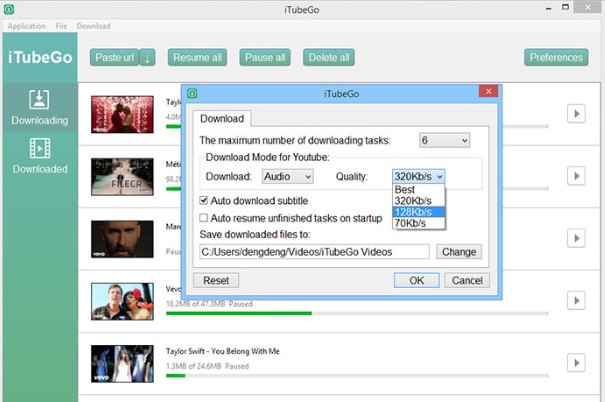
Task: Open the Application menu
Action: point(26,26)
